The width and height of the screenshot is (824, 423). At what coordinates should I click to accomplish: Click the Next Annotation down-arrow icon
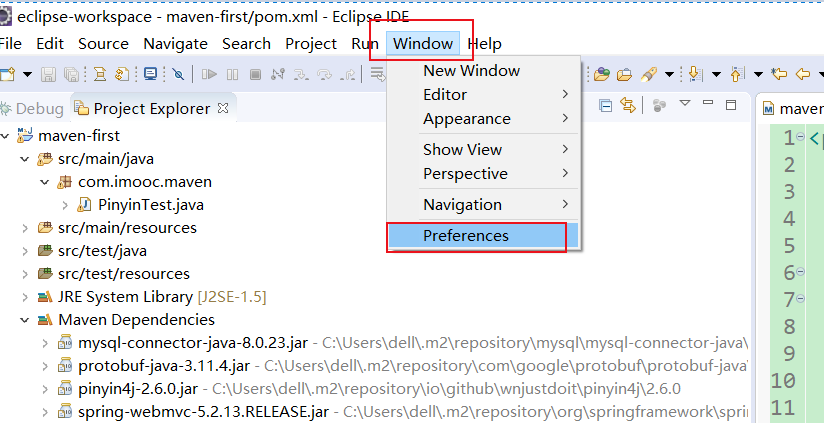pos(695,74)
